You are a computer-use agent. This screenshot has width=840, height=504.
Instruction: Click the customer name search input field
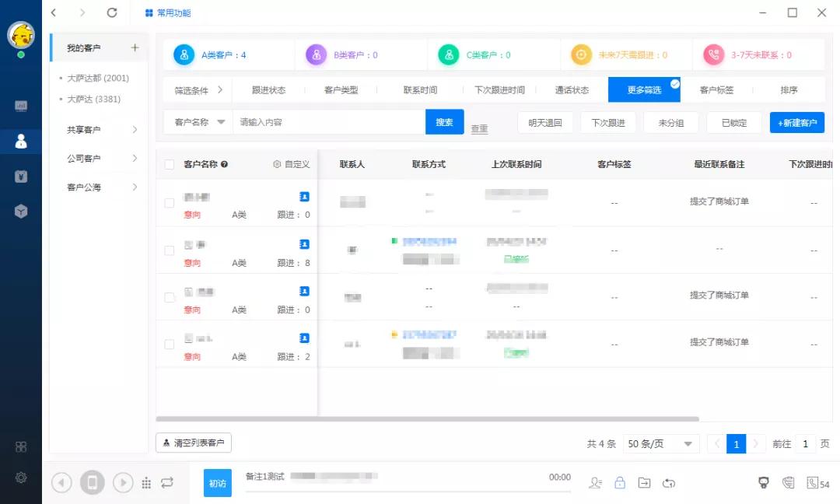pyautogui.click(x=329, y=122)
